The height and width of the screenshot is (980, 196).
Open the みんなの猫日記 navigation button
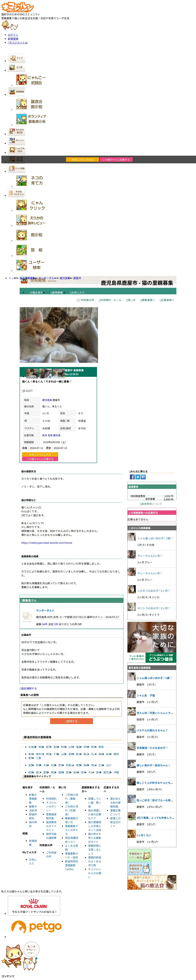tap(16, 131)
